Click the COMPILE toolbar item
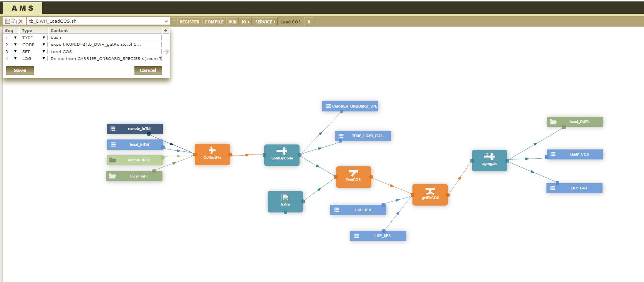Viewport: 644px width, 282px height. click(214, 22)
